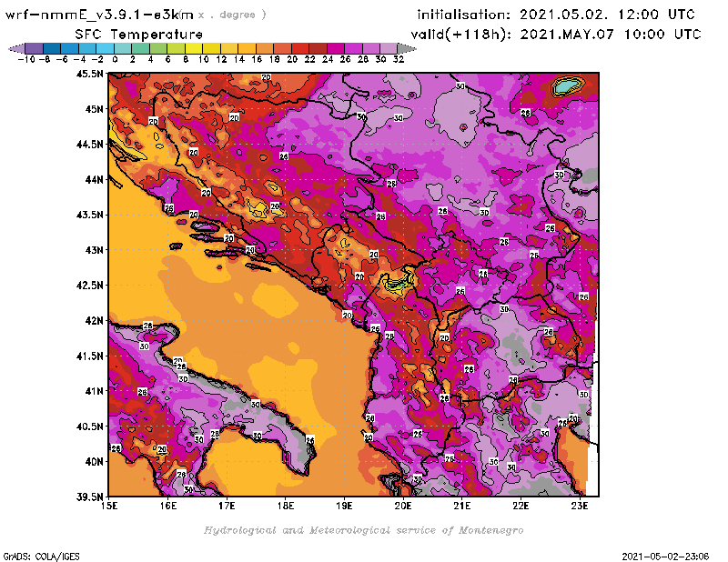Click the '32' value under the legend
Image resolution: width=728 pixels, height=562 pixels.
pyautogui.click(x=399, y=59)
